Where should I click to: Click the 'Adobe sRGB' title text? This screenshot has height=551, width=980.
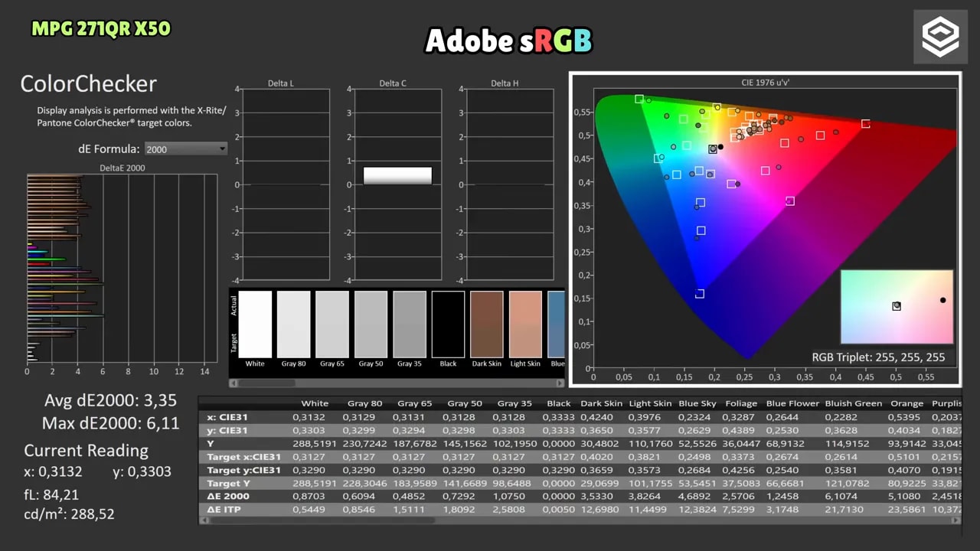tap(509, 41)
